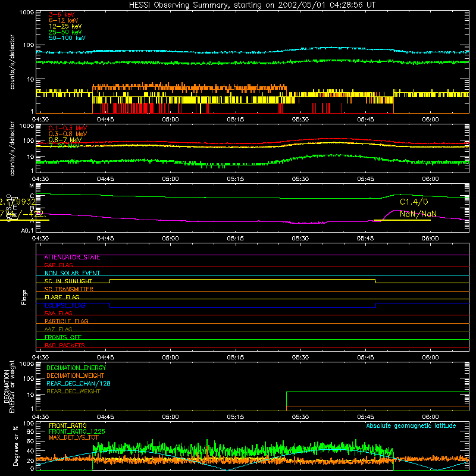Select the A0.1 label on GOES axis
Viewport: 476px width, 476px height.
click(x=27, y=231)
